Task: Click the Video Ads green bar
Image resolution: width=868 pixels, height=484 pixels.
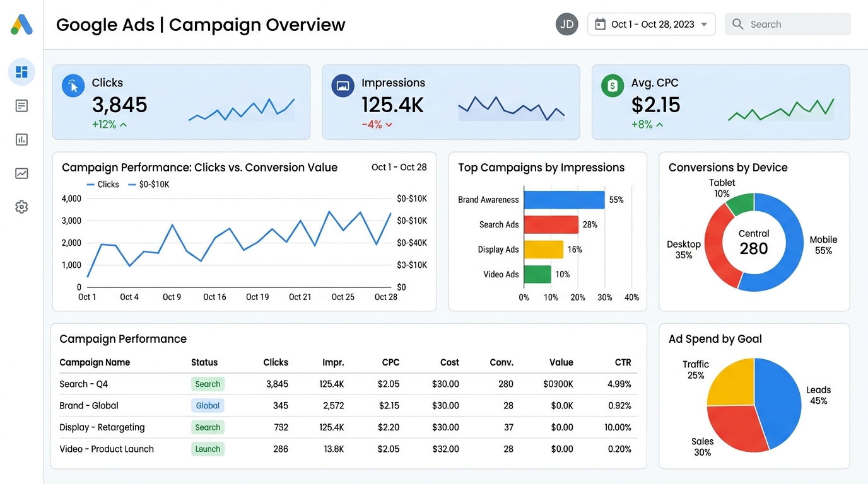Action: (537, 274)
